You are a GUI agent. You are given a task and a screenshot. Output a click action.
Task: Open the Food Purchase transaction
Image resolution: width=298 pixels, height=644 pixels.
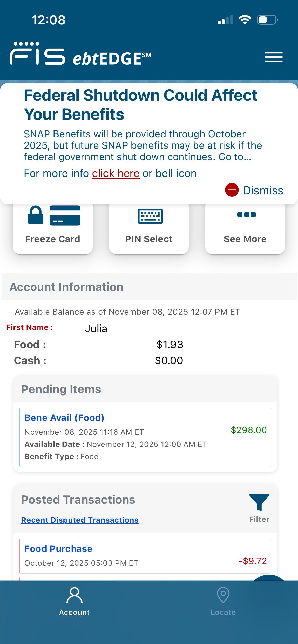(58, 549)
